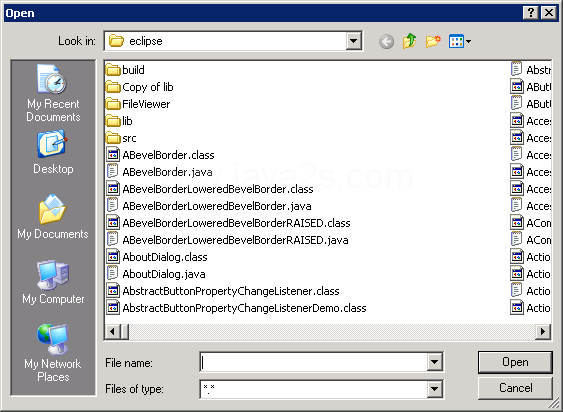The image size is (563, 412).
Task: Open My Network Places in places bar
Action: click(x=53, y=353)
